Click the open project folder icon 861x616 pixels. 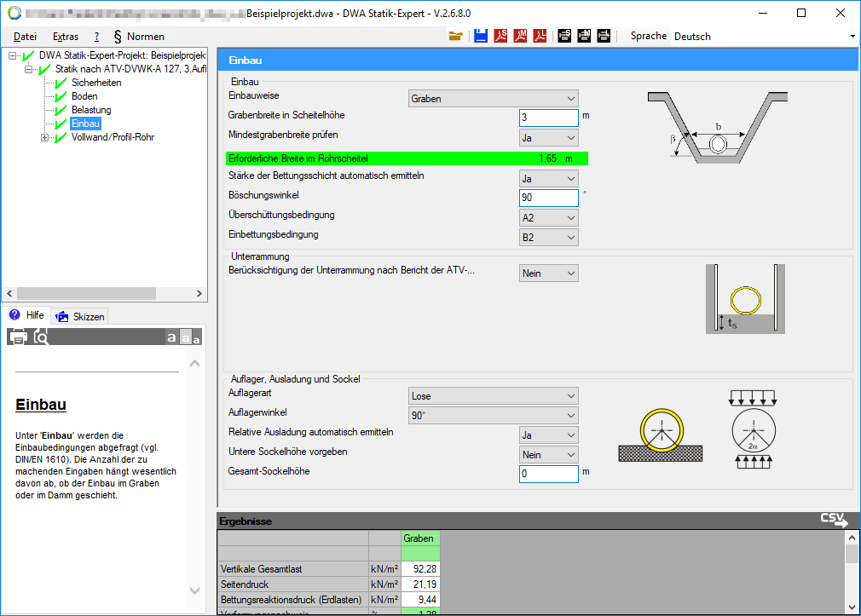456,36
